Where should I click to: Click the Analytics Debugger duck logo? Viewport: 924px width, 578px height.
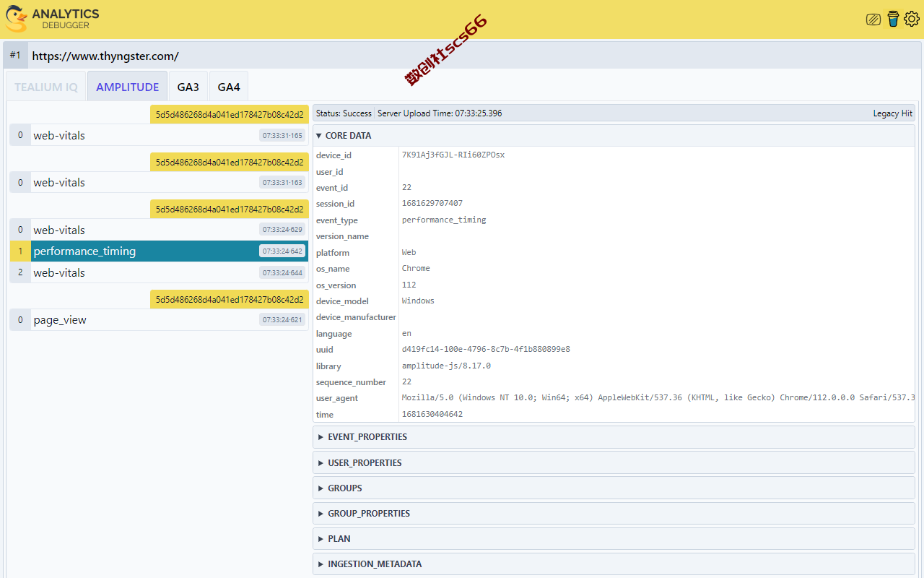(x=16, y=19)
